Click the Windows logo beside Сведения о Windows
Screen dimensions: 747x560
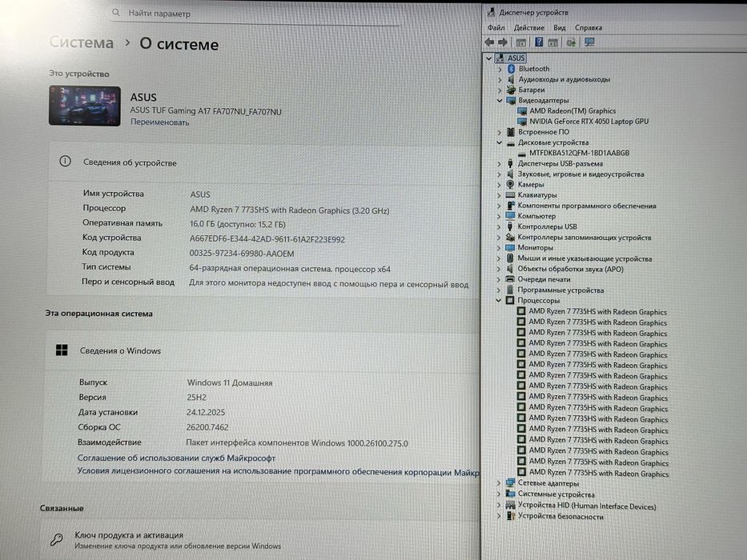point(62,350)
